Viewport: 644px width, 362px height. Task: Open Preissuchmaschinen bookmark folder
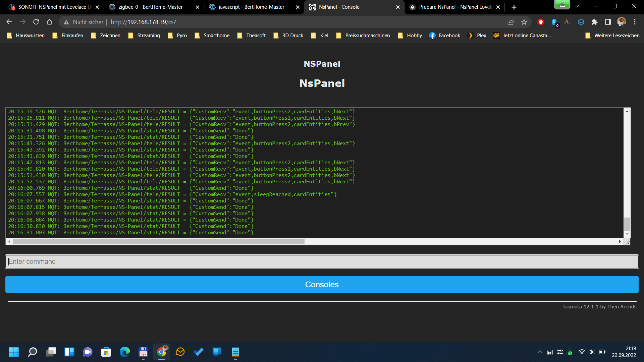pos(363,36)
